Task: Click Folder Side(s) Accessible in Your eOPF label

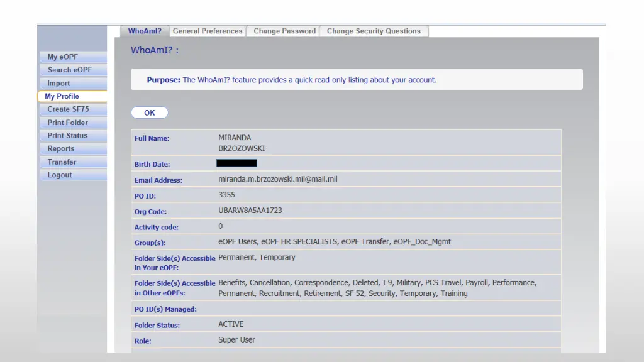Action: pos(175,263)
